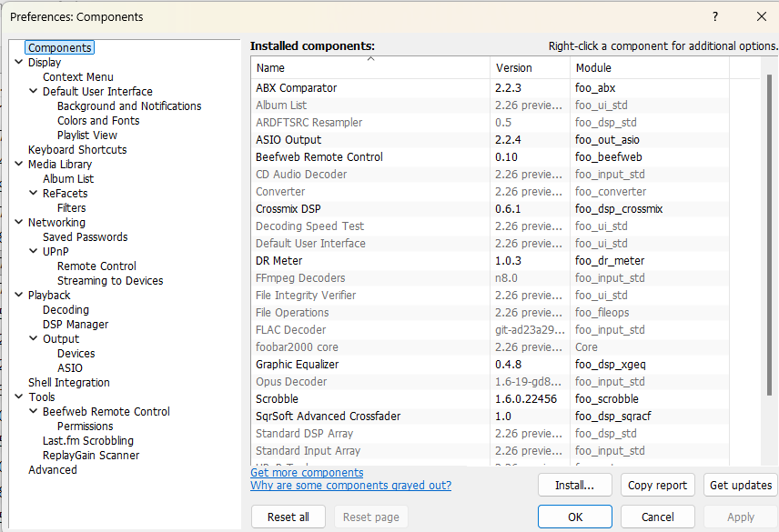Open the Devices page under Output
The width and height of the screenshot is (779, 532).
pos(76,354)
